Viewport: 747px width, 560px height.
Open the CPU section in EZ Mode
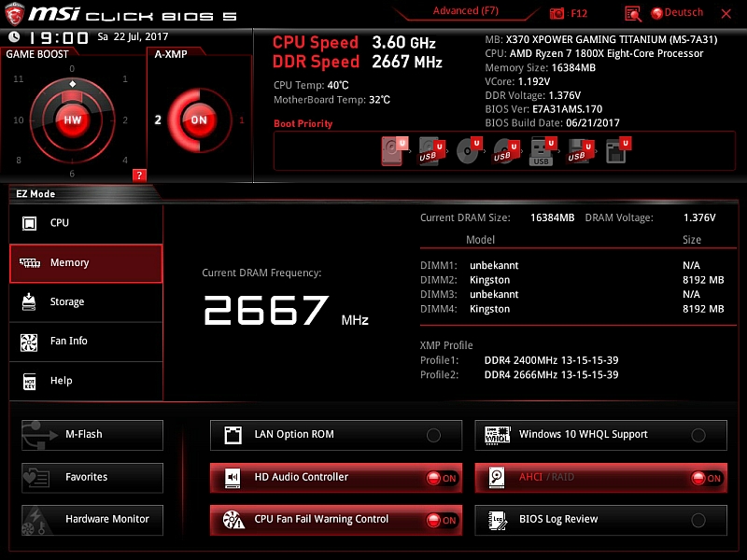(86, 223)
